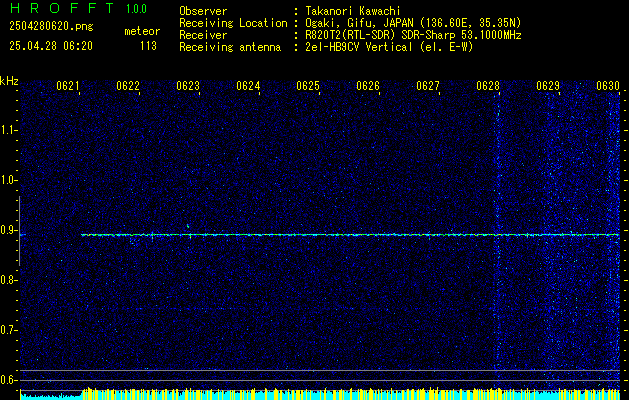
Task: Click the date stamp 25.04.28 06:20
Action: (51, 46)
